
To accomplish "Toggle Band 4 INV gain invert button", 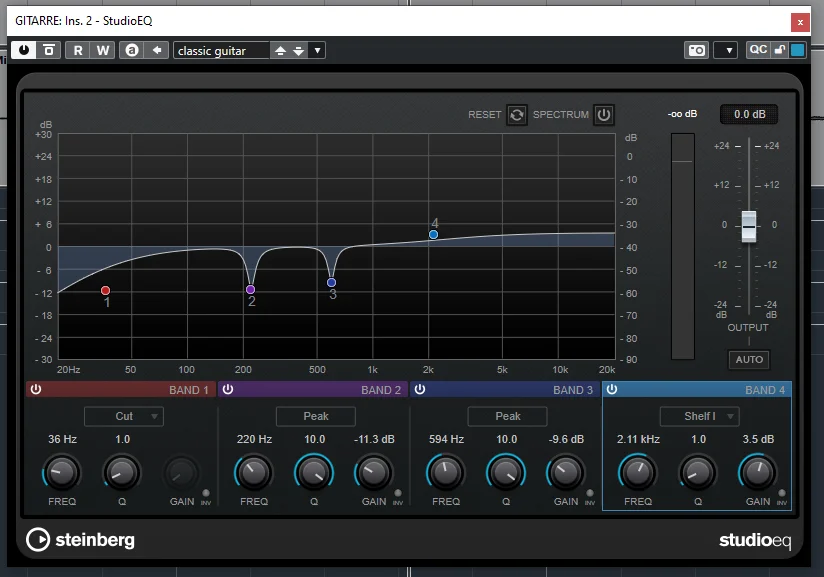I will [x=782, y=493].
